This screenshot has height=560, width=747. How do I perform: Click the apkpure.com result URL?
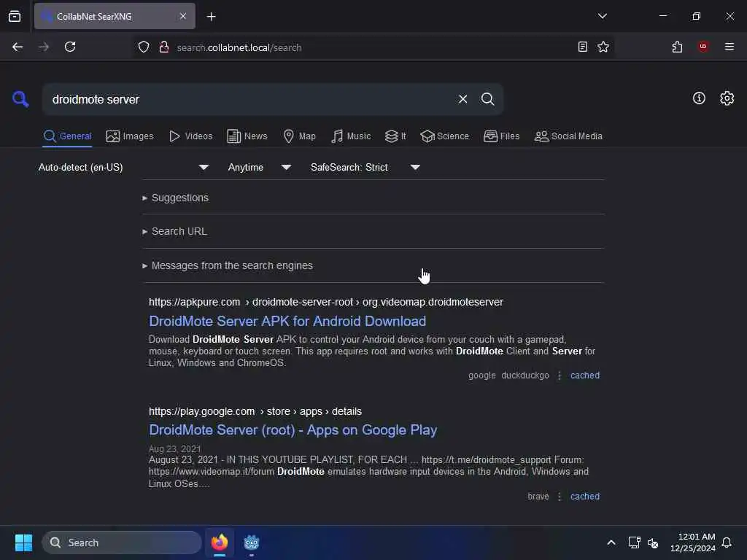(326, 302)
